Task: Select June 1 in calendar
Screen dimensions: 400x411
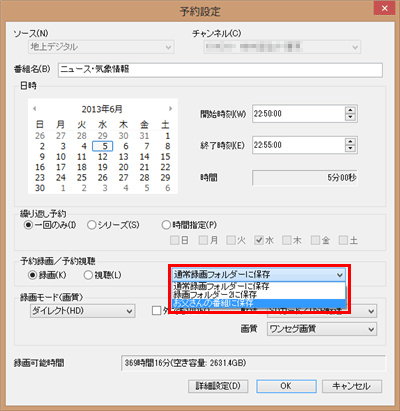Action: click(167, 136)
